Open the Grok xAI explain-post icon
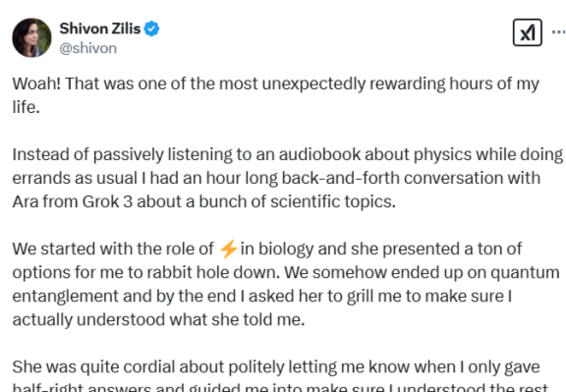The image size is (566, 392). (527, 33)
